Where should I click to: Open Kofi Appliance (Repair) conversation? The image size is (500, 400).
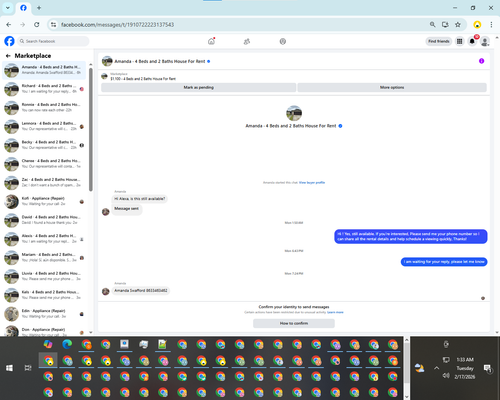tap(44, 201)
